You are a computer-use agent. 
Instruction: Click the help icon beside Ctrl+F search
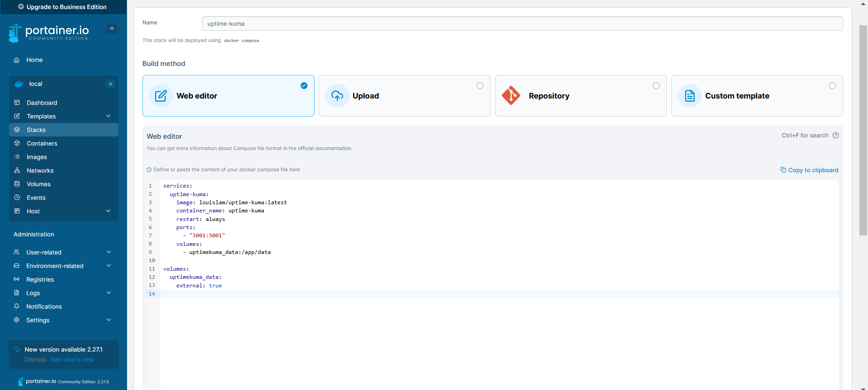click(835, 136)
